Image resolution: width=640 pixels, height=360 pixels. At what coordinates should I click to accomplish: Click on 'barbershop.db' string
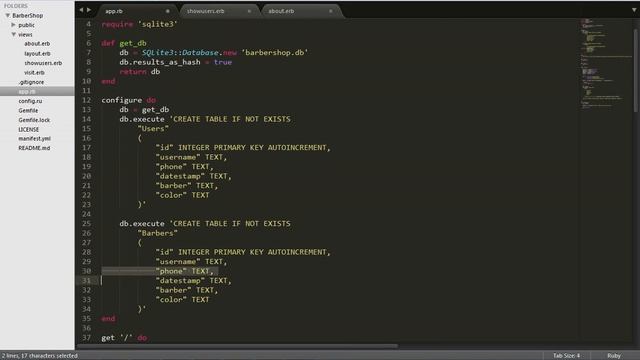[275, 53]
